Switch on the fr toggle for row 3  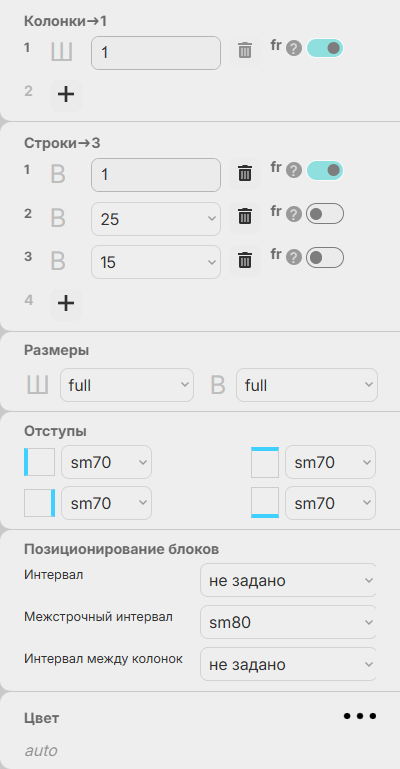pyautogui.click(x=325, y=258)
